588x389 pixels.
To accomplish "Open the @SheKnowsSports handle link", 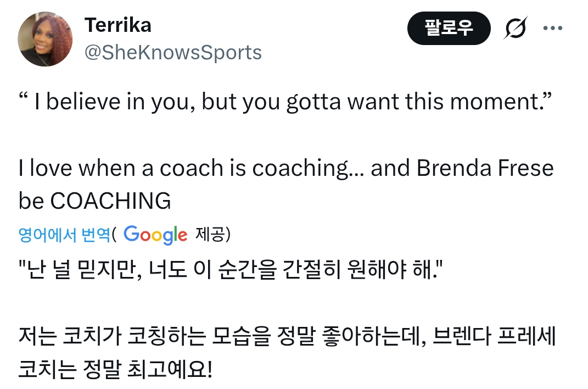I will coord(173,52).
